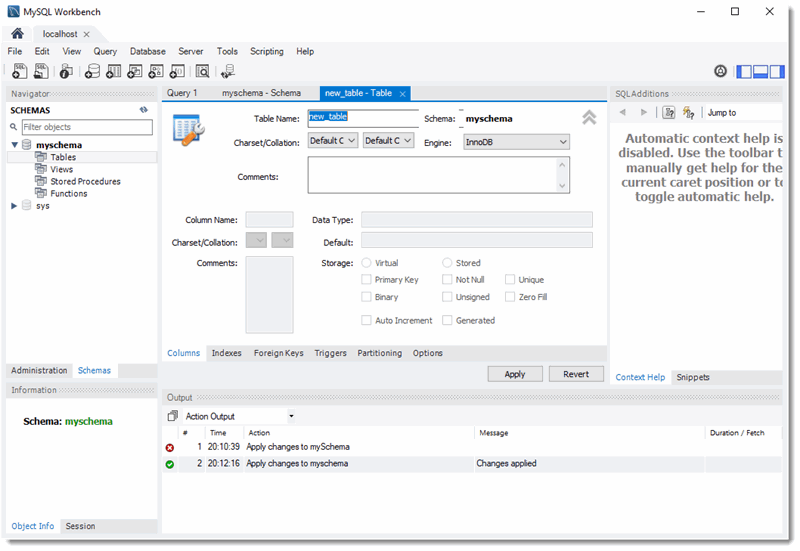Select Stored Procedures in schema tree

[85, 182]
